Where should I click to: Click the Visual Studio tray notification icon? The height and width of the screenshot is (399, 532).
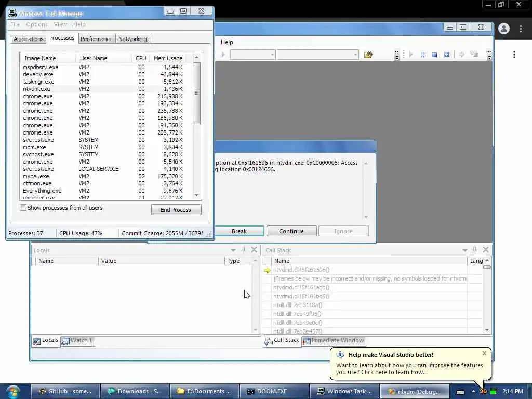(483, 392)
